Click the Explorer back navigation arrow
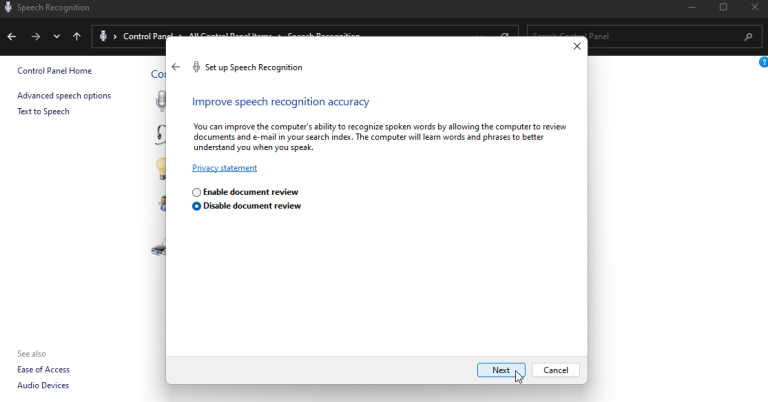The width and height of the screenshot is (768, 402). (12, 37)
